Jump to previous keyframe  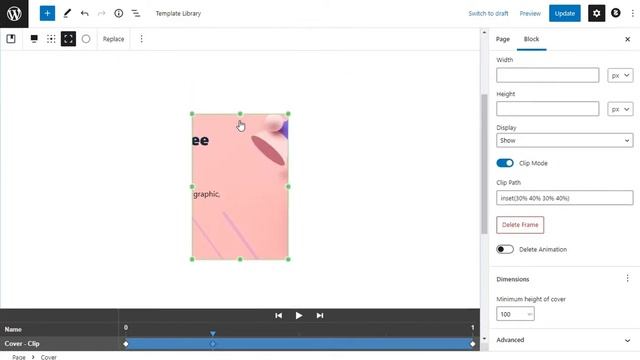[278, 316]
